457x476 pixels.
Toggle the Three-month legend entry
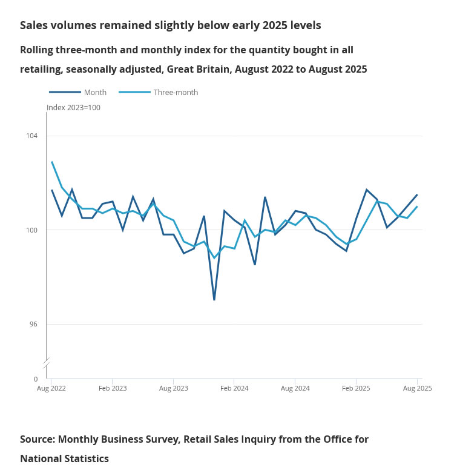[176, 93]
